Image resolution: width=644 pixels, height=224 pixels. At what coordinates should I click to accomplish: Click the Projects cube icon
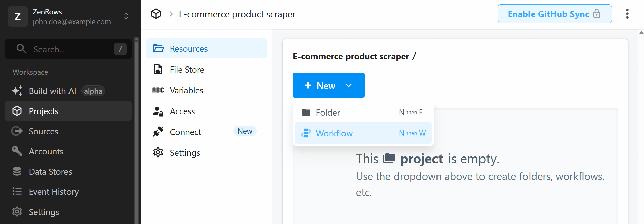point(17,111)
